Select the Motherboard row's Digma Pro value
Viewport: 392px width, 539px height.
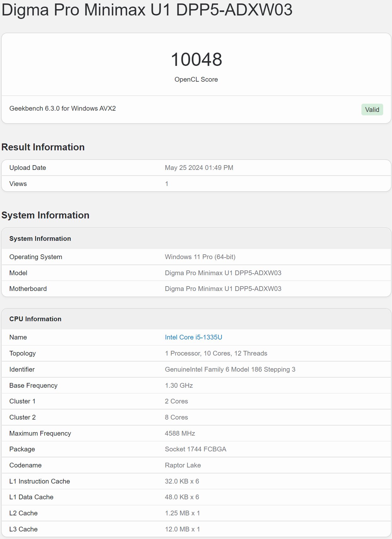pyautogui.click(x=223, y=289)
